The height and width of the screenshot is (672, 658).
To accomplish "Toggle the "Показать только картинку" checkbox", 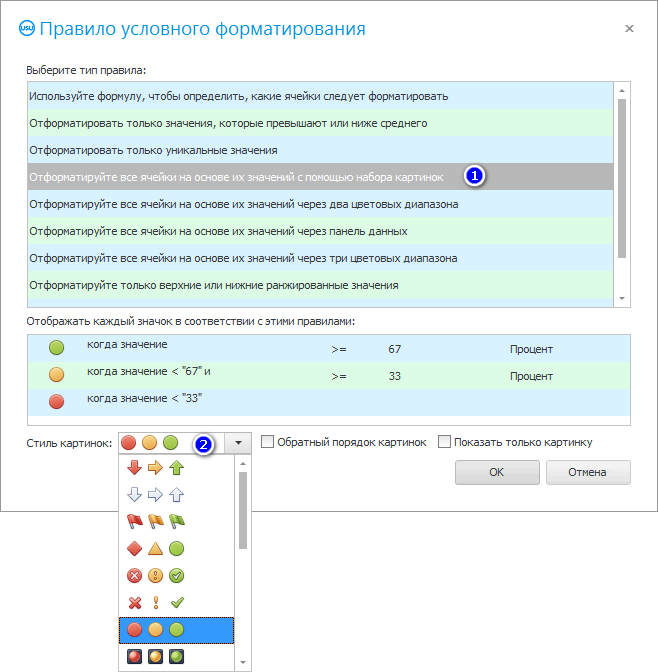I will [444, 442].
